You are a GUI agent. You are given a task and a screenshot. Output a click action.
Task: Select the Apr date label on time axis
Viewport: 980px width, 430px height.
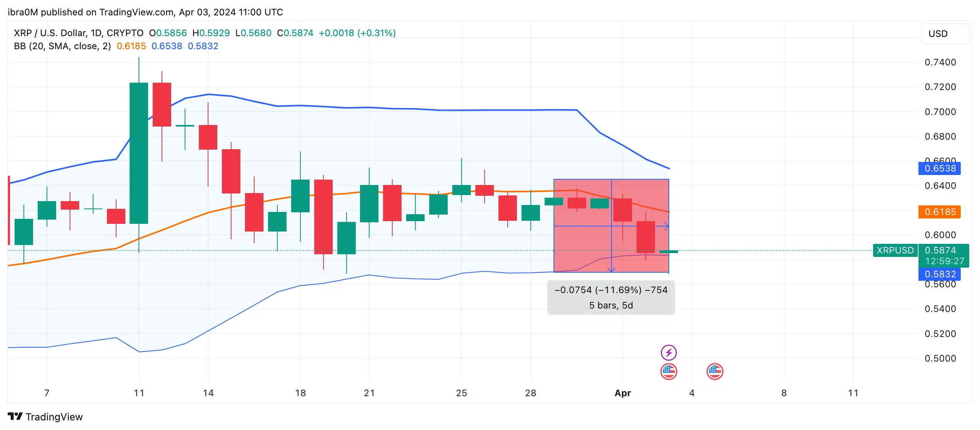click(x=623, y=393)
